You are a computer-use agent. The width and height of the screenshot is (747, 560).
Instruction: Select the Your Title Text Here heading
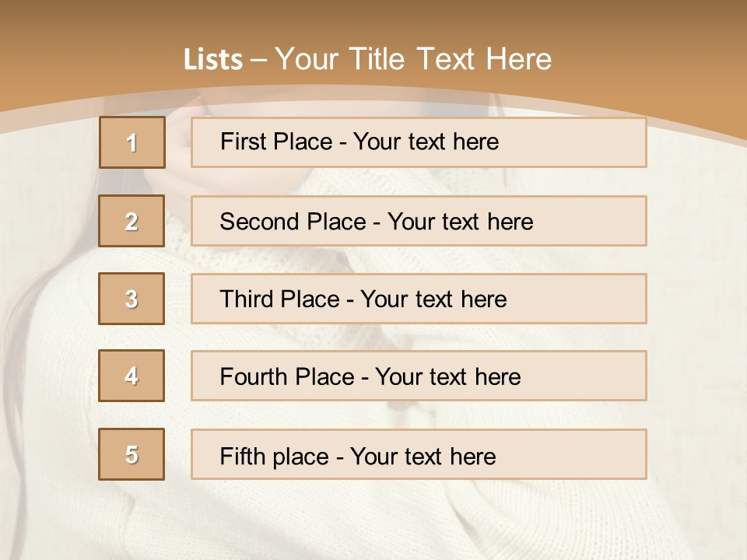pos(413,59)
